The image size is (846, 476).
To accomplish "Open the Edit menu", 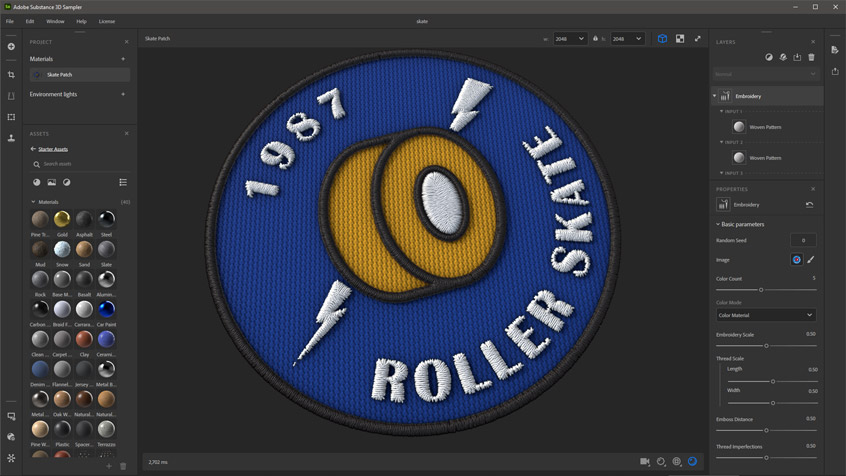I will coord(30,21).
